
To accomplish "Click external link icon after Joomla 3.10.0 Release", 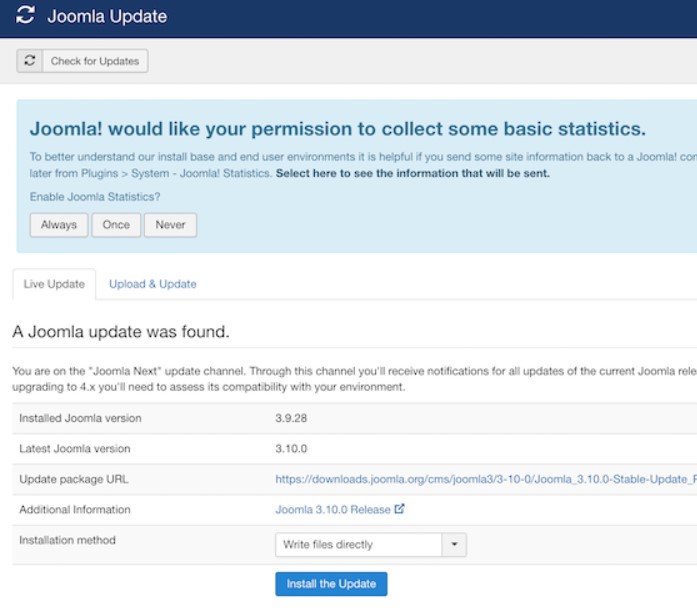I will 399,509.
